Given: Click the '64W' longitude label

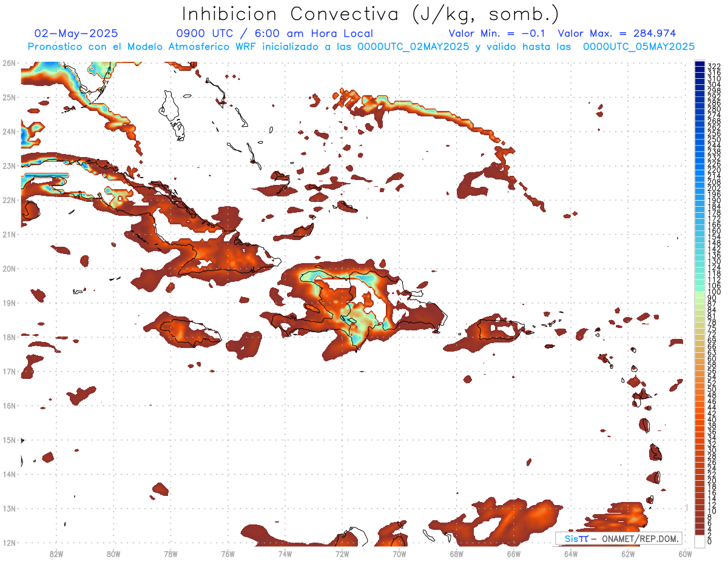Looking at the screenshot, I should [571, 554].
